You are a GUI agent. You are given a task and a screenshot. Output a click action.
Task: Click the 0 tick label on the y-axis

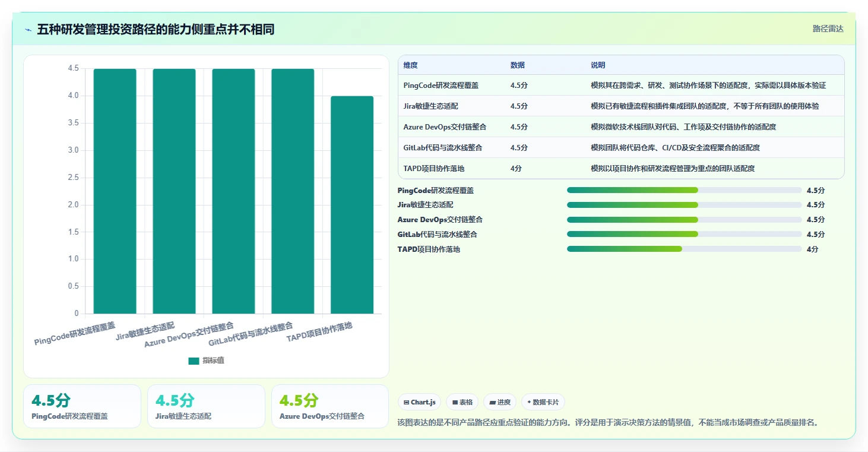[x=77, y=314]
